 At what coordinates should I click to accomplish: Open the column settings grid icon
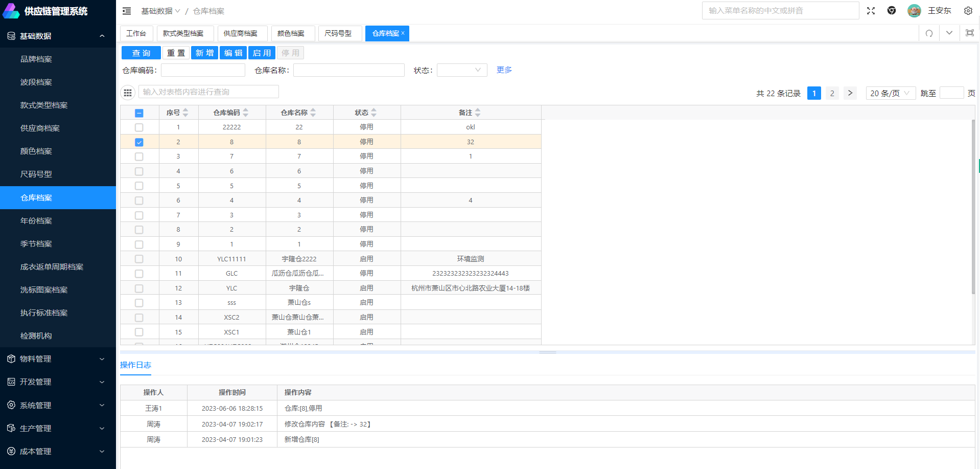tap(128, 93)
